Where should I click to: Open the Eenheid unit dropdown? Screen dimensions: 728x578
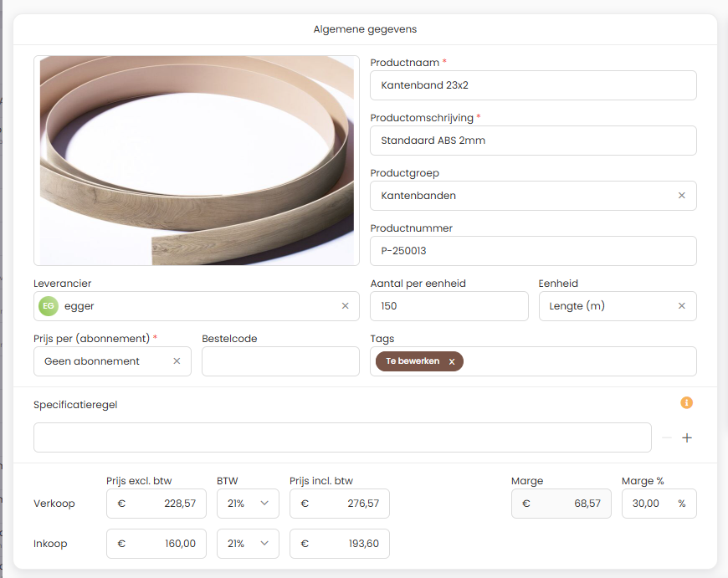coord(607,306)
